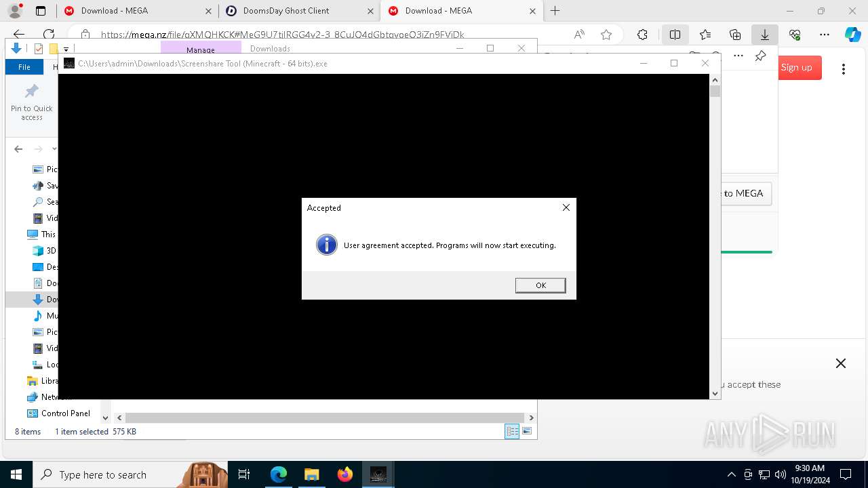Viewport: 868px width, 488px height.
Task: Click the MEGA URL address bar
Action: tap(282, 35)
